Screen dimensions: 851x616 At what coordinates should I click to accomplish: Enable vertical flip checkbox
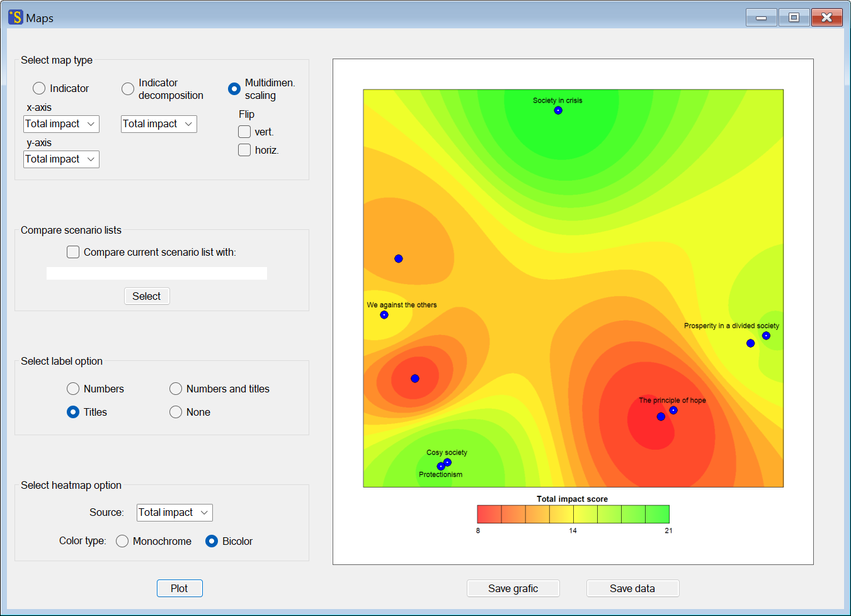click(244, 132)
